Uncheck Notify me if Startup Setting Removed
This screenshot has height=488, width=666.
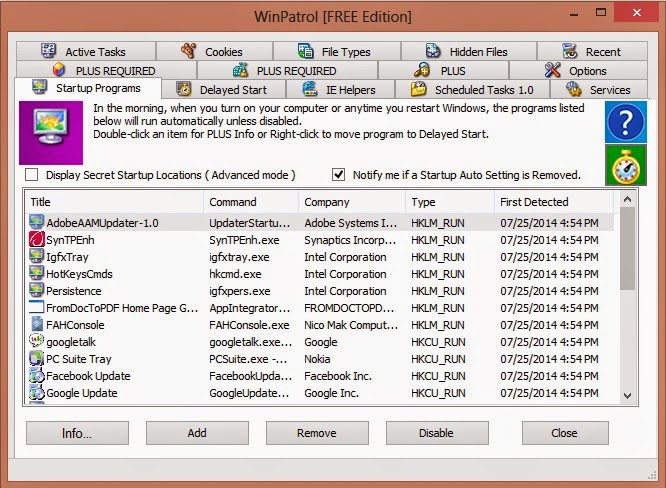[339, 175]
